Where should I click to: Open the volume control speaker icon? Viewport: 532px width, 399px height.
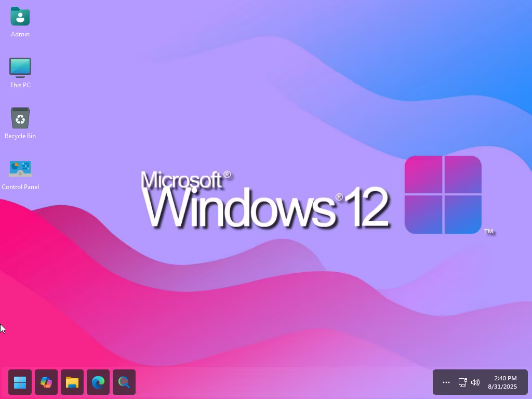point(475,382)
